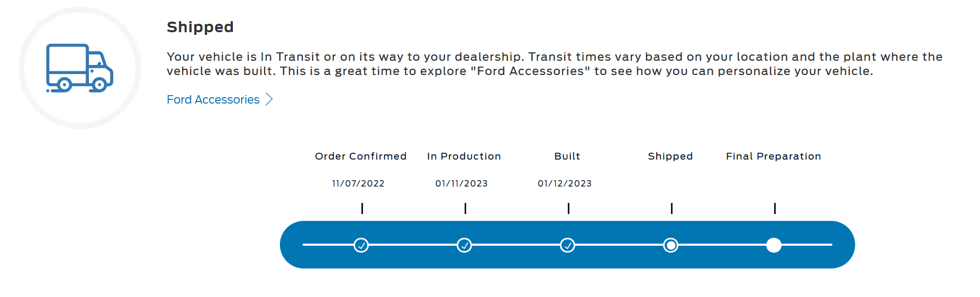Open the Ford Accessories link

point(213,99)
